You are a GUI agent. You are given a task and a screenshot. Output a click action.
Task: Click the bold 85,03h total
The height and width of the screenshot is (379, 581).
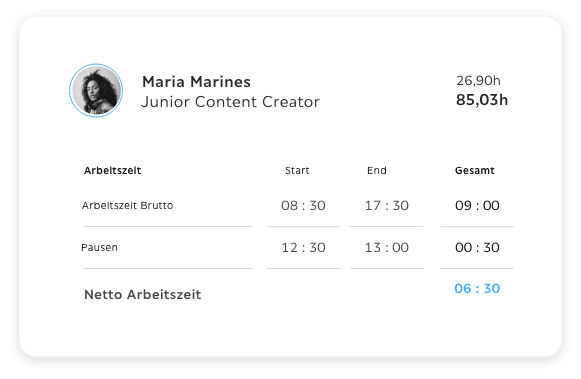(x=482, y=100)
